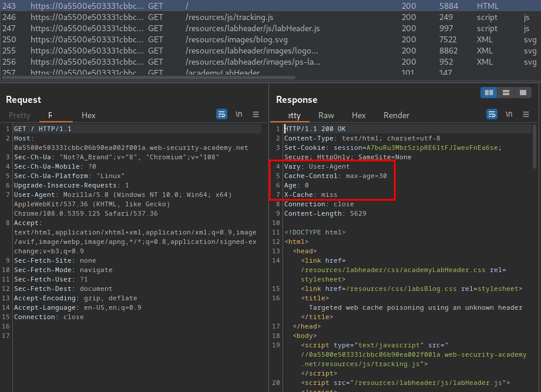Click the Accept-Encoding: gzip, deflate line
This screenshot has width=541, height=392.
pos(76,298)
